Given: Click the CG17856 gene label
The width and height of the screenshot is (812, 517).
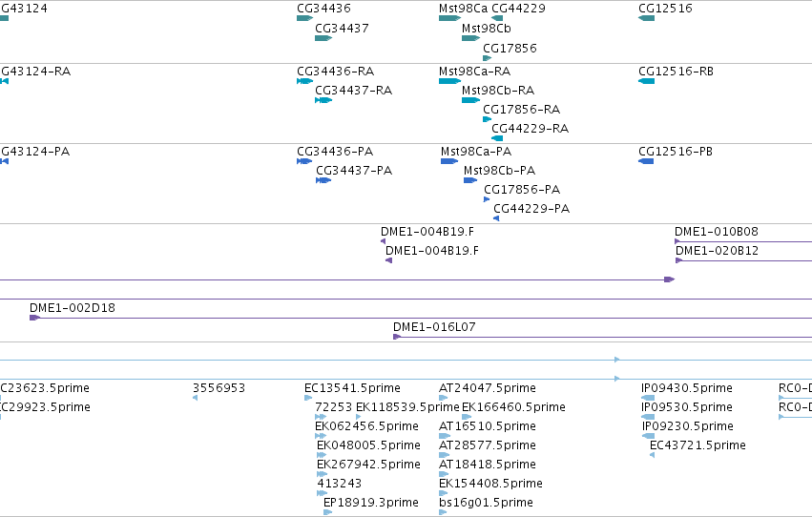Looking at the screenshot, I should (x=510, y=49).
